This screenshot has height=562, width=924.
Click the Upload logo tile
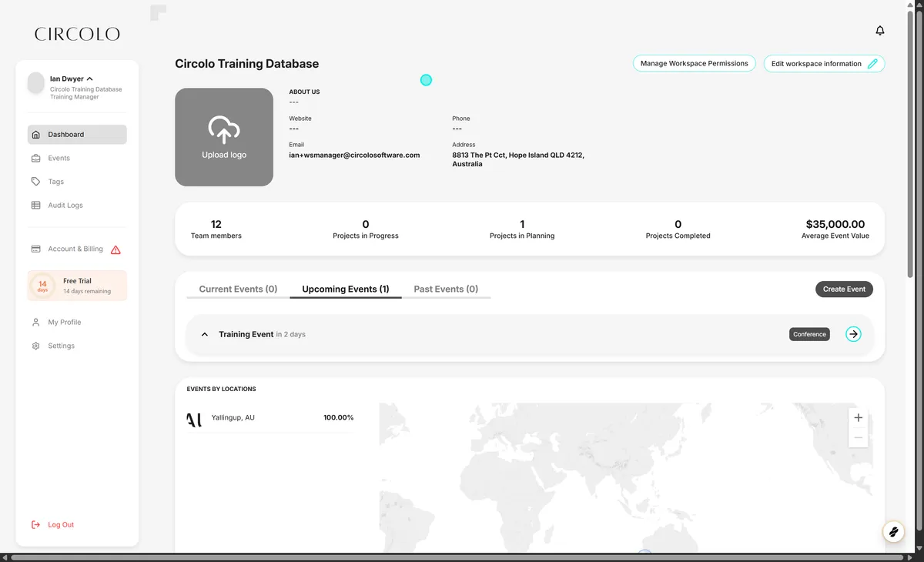point(224,137)
